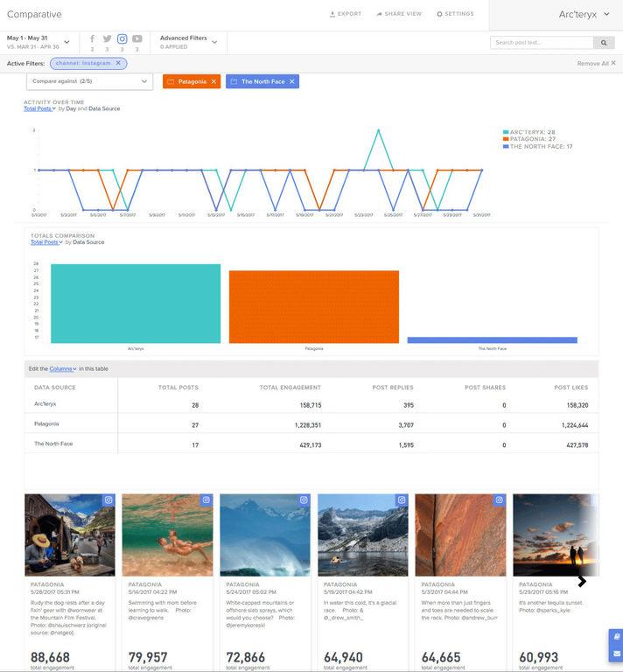Toggle Patagonia legend entry in chart
The height and width of the screenshot is (672, 623).
pos(529,139)
